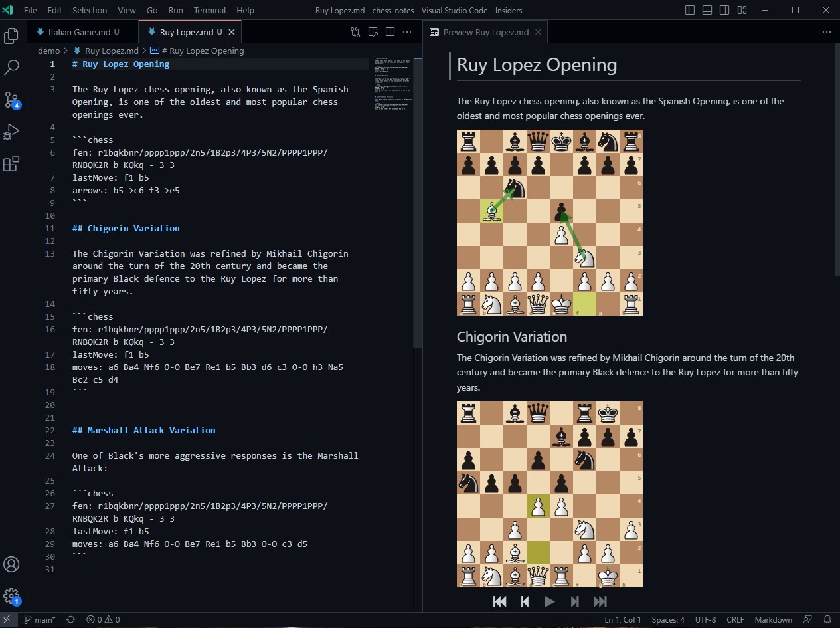Select the Preview Ruy Lopez.md tab
Image resolution: width=840 pixels, height=628 pixels.
pos(486,32)
